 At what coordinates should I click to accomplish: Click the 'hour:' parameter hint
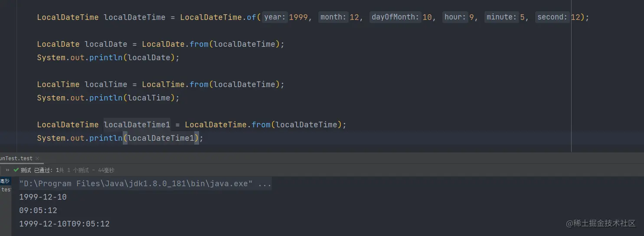pyautogui.click(x=455, y=17)
